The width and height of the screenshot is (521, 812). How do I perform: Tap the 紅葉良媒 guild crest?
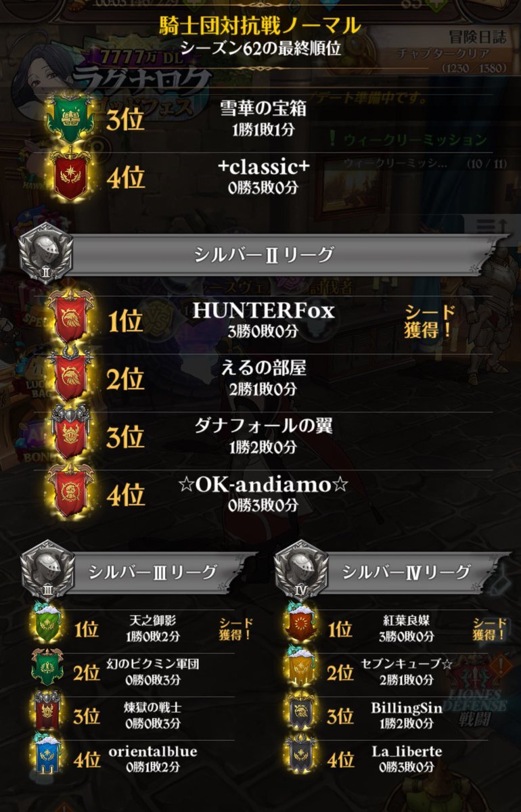click(x=301, y=629)
